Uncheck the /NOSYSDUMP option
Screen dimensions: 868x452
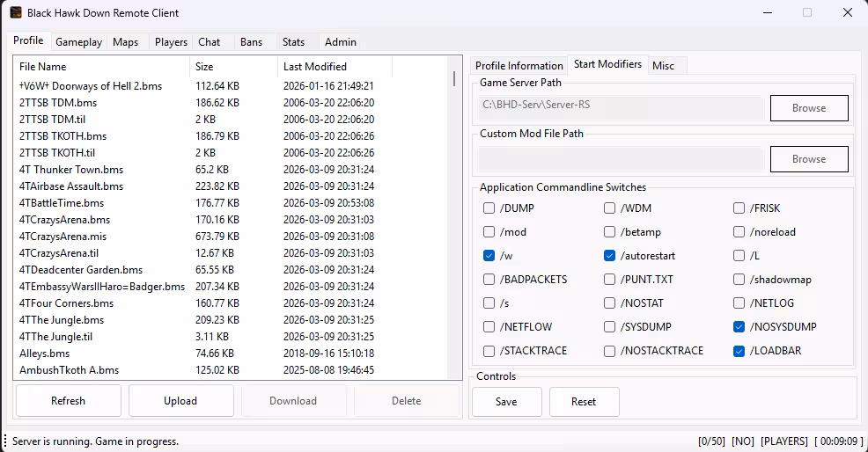pos(739,327)
